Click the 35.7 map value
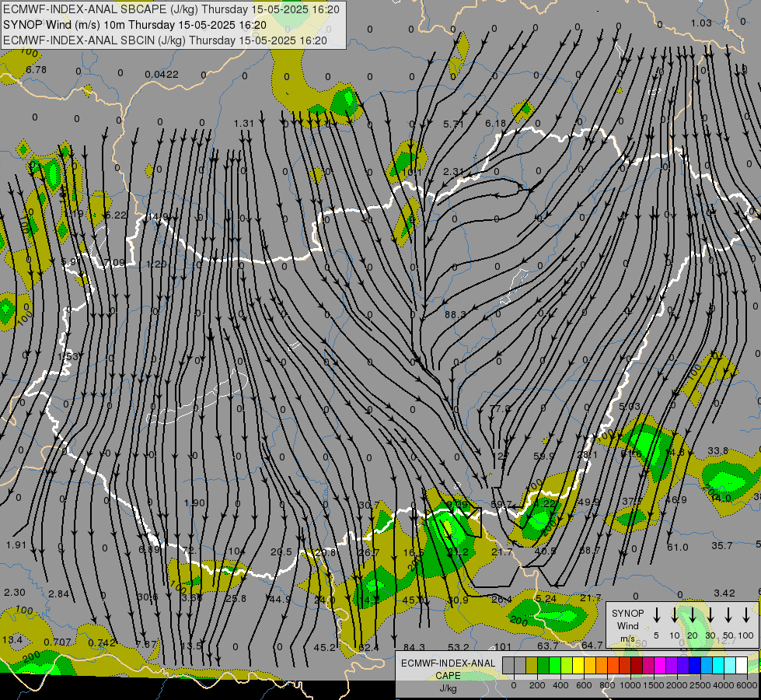This screenshot has width=761, height=700. [721, 545]
